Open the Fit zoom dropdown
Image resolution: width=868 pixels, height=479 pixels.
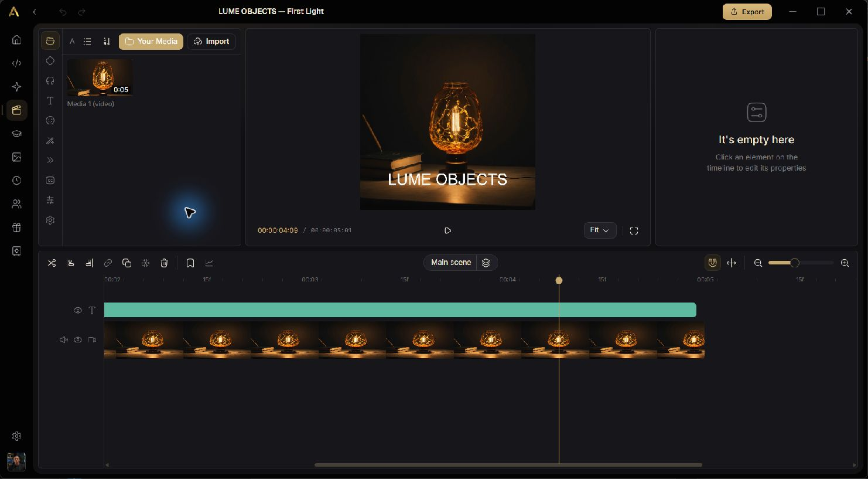(600, 230)
